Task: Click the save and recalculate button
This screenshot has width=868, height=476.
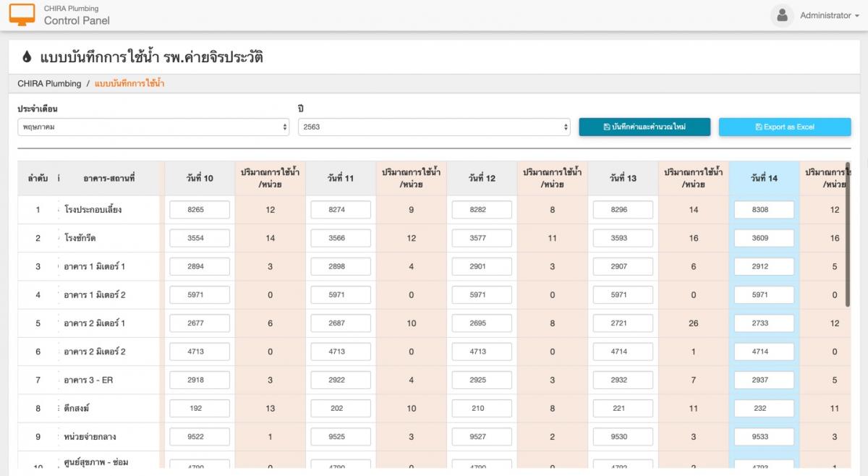Action: click(x=644, y=127)
